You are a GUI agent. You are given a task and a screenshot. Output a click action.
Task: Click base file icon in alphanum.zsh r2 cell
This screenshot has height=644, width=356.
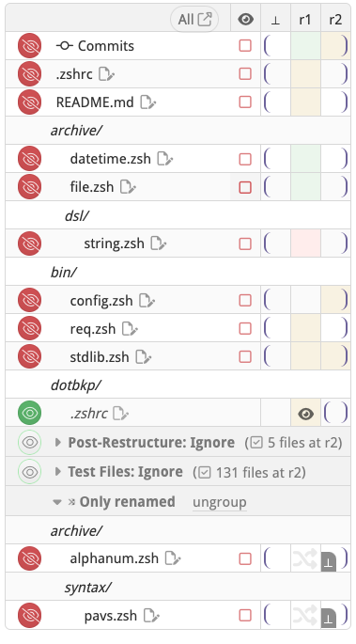click(x=329, y=561)
